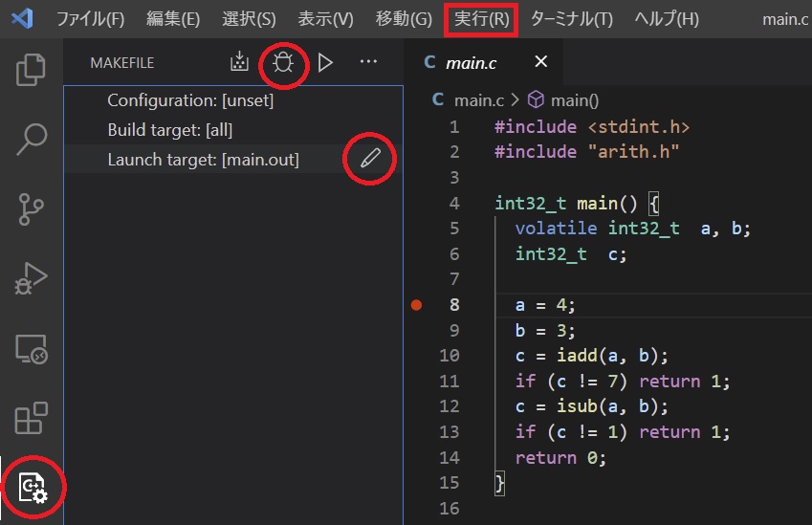This screenshot has height=525, width=812.
Task: Open the 選択(S) menu
Action: pos(249,19)
